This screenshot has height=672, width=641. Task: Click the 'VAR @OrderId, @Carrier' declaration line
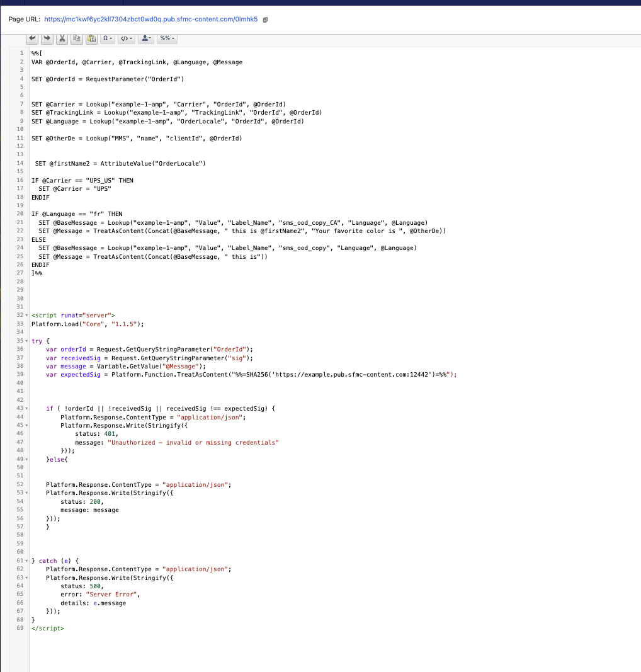137,62
